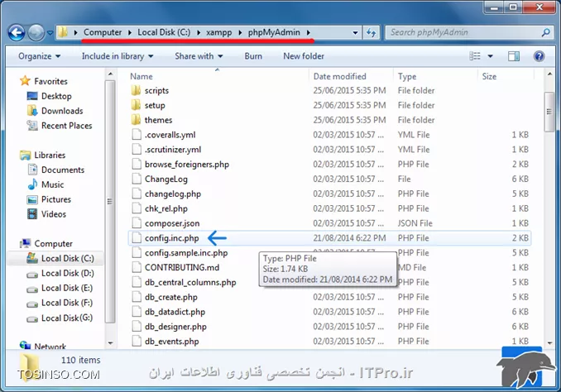The width and height of the screenshot is (561, 392).
Task: Select the scripts folder
Action: tap(156, 91)
